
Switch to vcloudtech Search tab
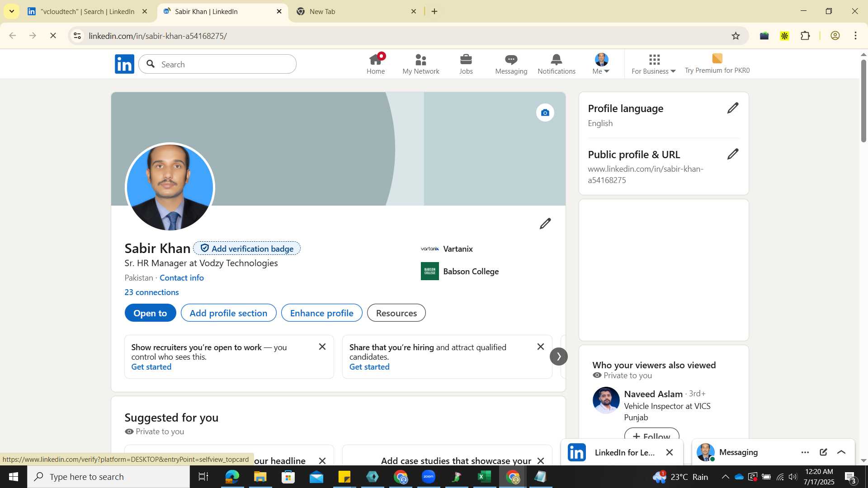(x=87, y=11)
